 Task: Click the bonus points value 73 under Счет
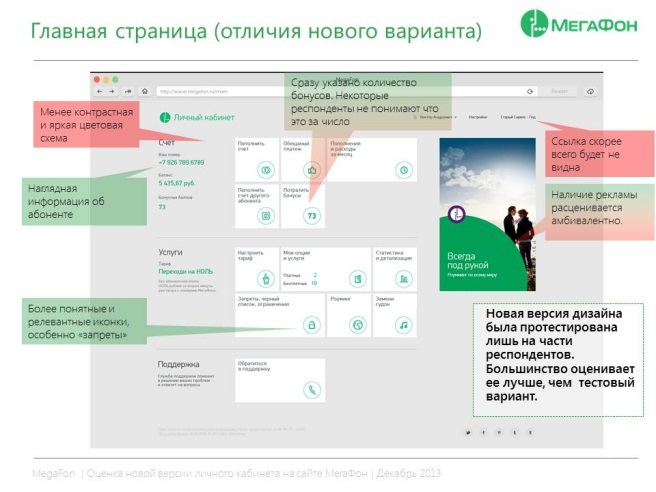pos(162,207)
